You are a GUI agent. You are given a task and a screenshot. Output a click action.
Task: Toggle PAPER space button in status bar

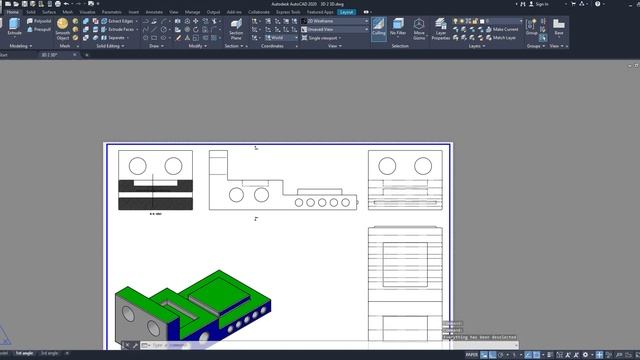click(471, 355)
